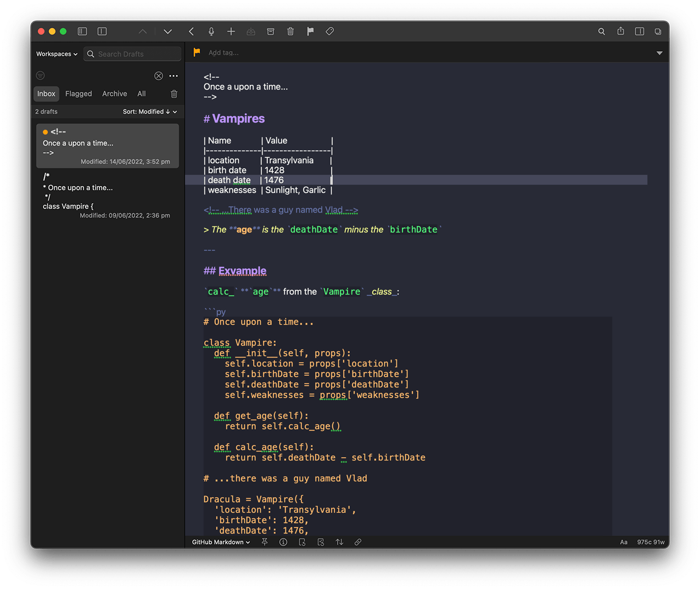Open draft info with the info icon
Viewport: 700px width, 589px height.
(283, 542)
